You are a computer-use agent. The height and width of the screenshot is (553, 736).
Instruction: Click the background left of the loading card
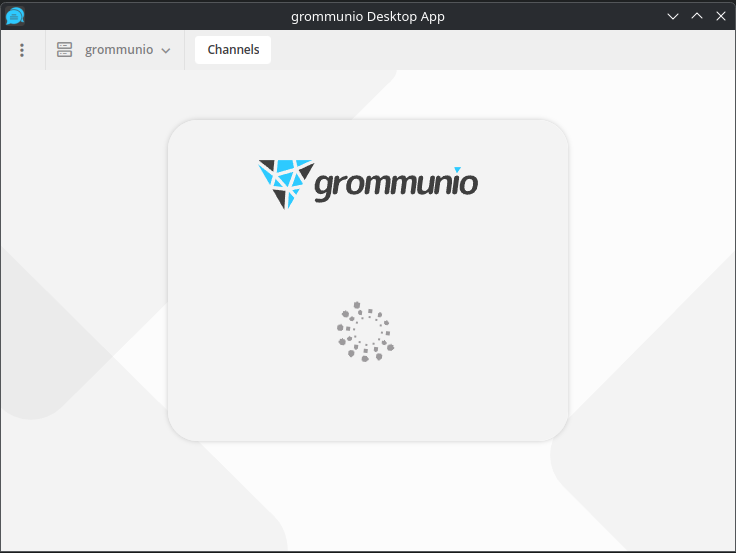tap(85, 280)
